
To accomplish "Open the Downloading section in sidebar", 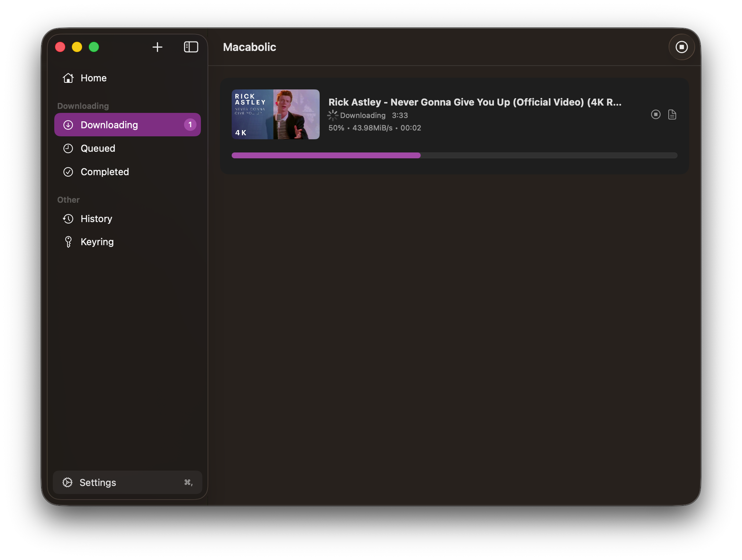I will coord(109,125).
